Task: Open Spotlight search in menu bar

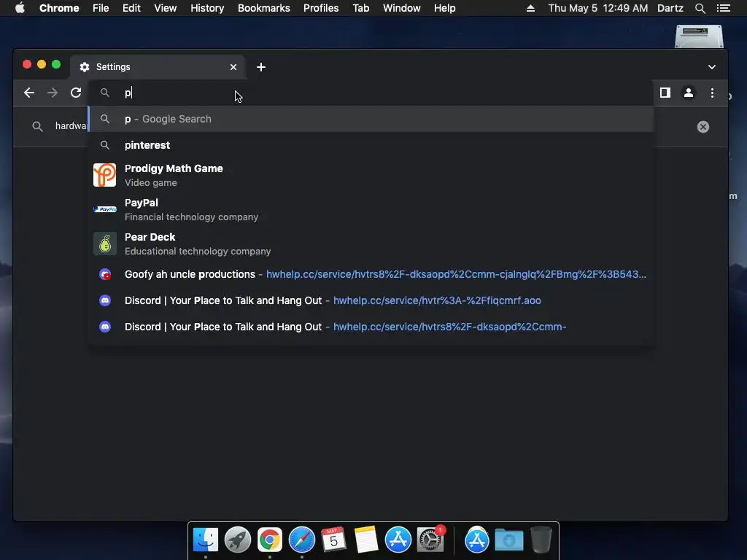Action: pyautogui.click(x=700, y=8)
